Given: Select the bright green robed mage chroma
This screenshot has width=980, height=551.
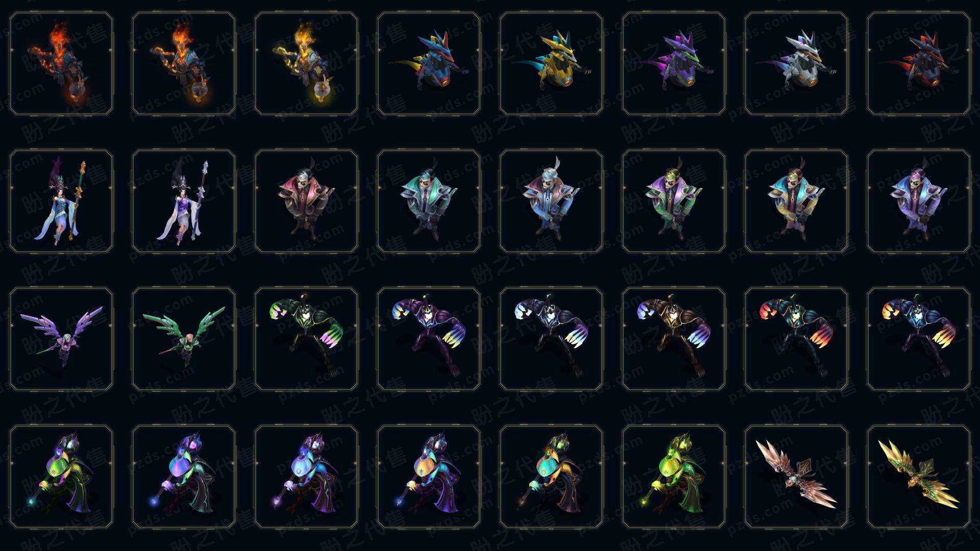Looking at the screenshot, I should (x=674, y=477).
